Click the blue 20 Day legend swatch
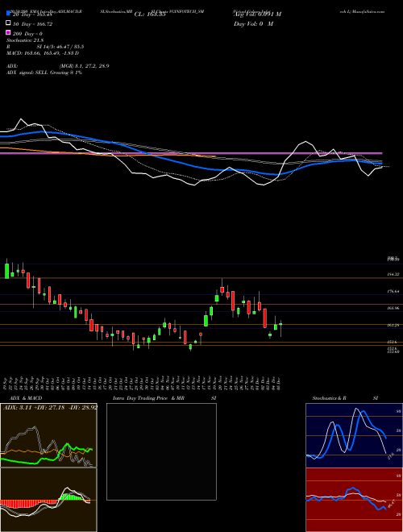The image size is (403, 532). 8,14
